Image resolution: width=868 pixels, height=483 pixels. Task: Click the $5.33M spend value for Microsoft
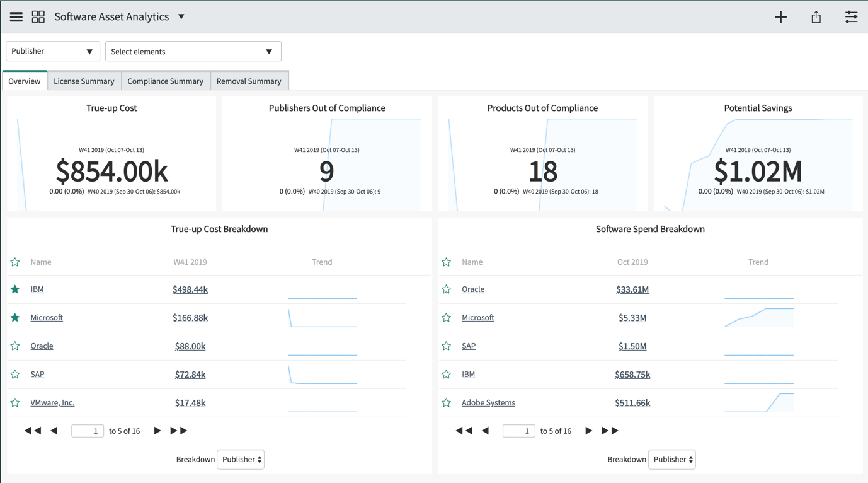[632, 318]
